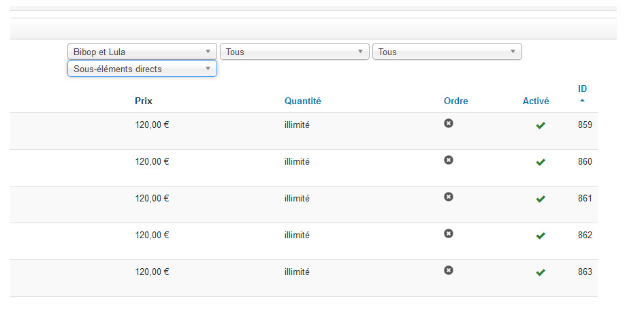Toggle the green Activé checkmark for ID 861
Image resolution: width=644 pixels, height=309 pixels.
coord(541,199)
